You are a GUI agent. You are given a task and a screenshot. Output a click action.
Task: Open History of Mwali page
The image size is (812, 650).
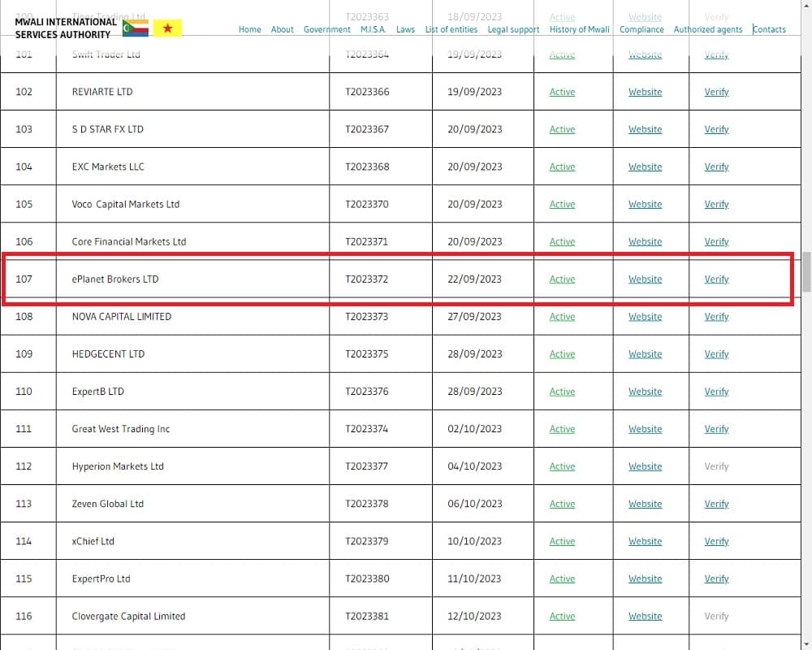tap(580, 29)
